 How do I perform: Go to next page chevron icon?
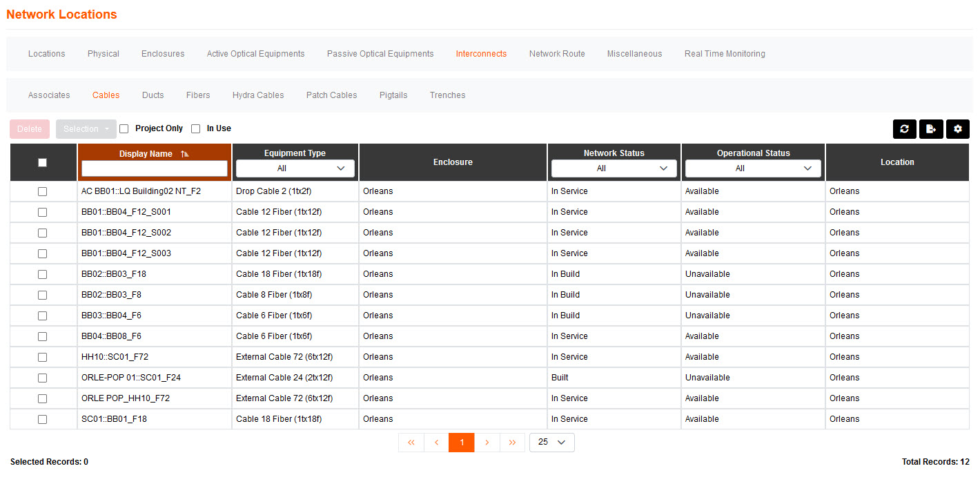(487, 443)
